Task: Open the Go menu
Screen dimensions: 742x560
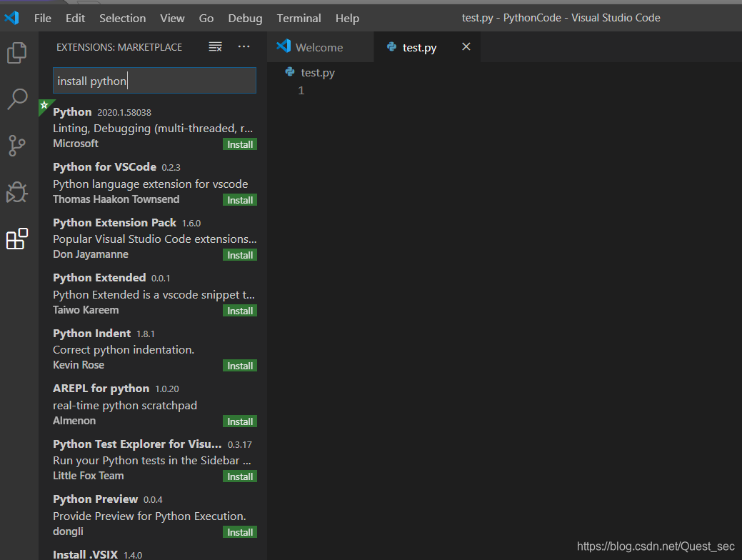Action: [x=206, y=18]
